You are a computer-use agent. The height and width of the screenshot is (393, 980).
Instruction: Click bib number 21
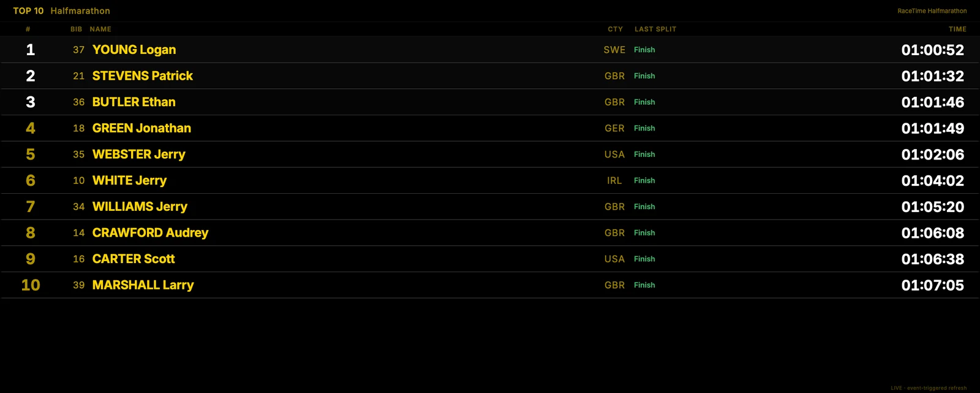click(78, 76)
